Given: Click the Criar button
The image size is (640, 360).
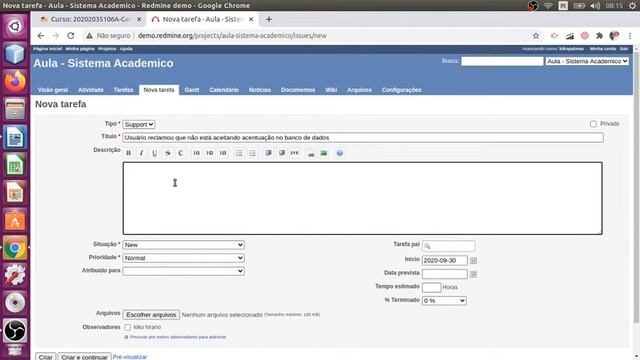Looking at the screenshot, I should coord(45,357).
